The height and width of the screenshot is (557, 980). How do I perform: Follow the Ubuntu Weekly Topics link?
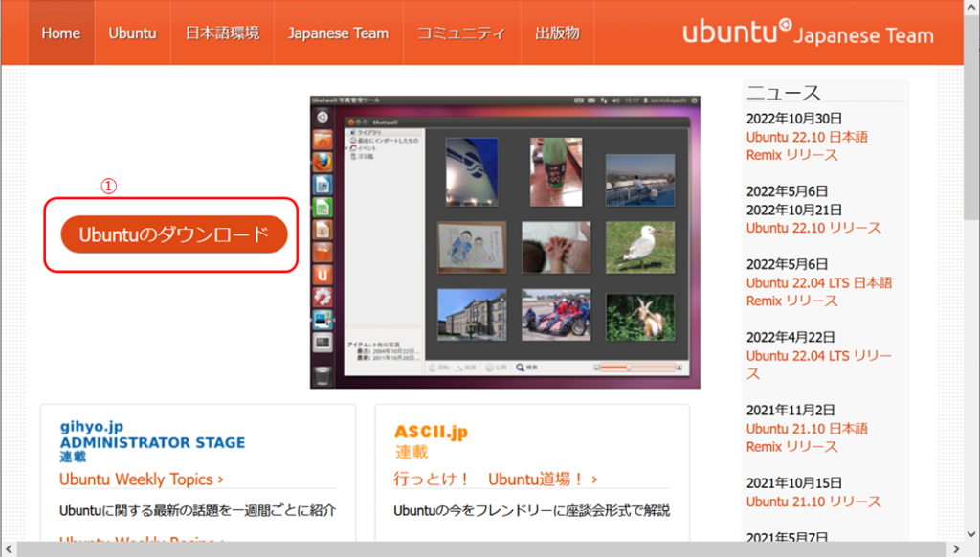point(141,479)
